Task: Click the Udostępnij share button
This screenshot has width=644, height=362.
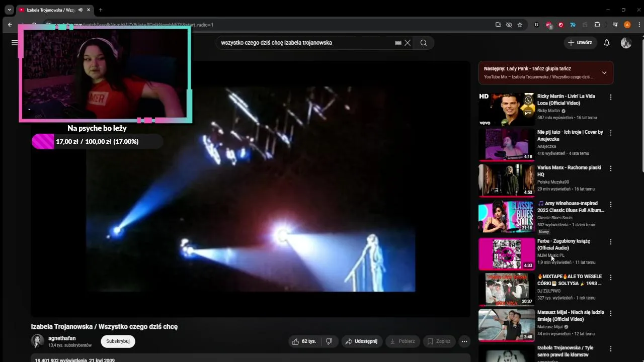Action: (362, 341)
